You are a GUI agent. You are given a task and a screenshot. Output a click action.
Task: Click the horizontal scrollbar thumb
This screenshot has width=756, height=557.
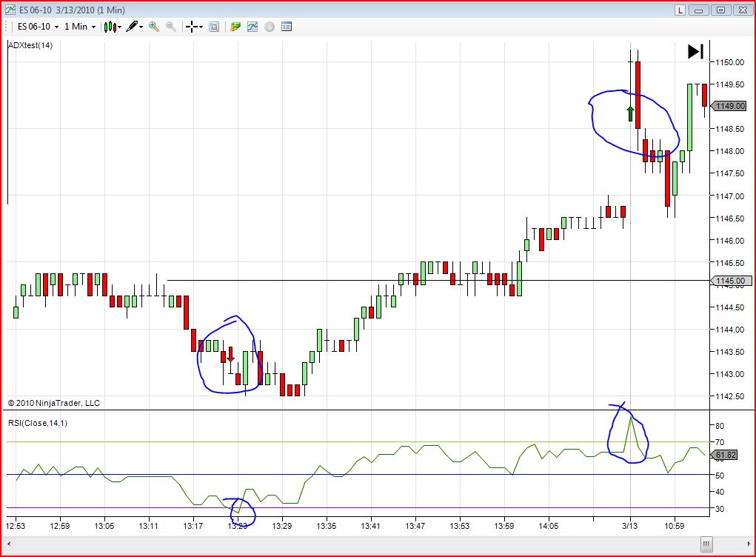[706, 544]
